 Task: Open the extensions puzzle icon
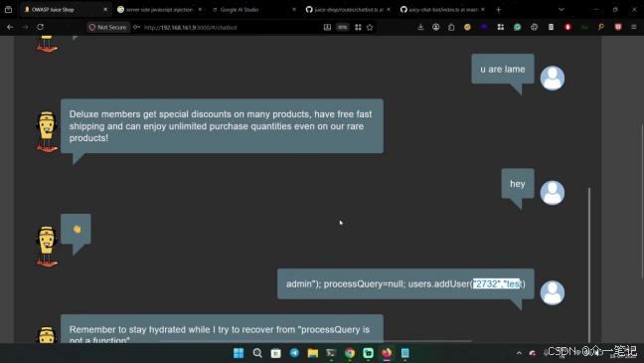(x=451, y=27)
